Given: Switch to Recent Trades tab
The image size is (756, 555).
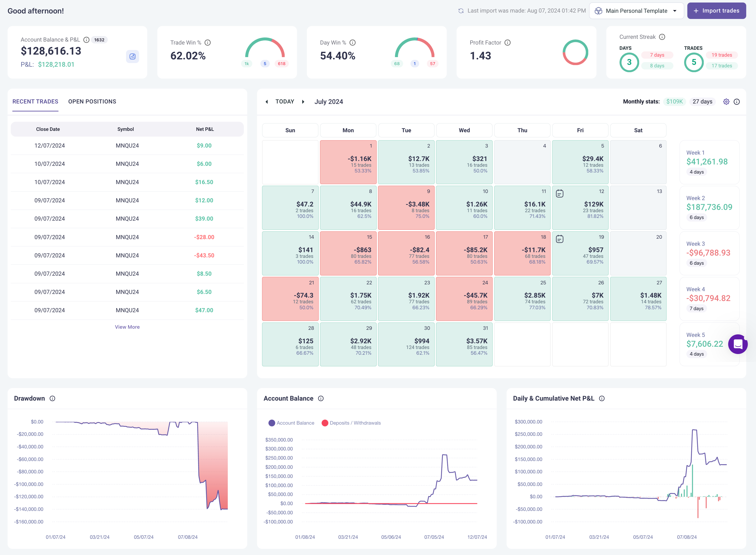Looking at the screenshot, I should pyautogui.click(x=35, y=101).
